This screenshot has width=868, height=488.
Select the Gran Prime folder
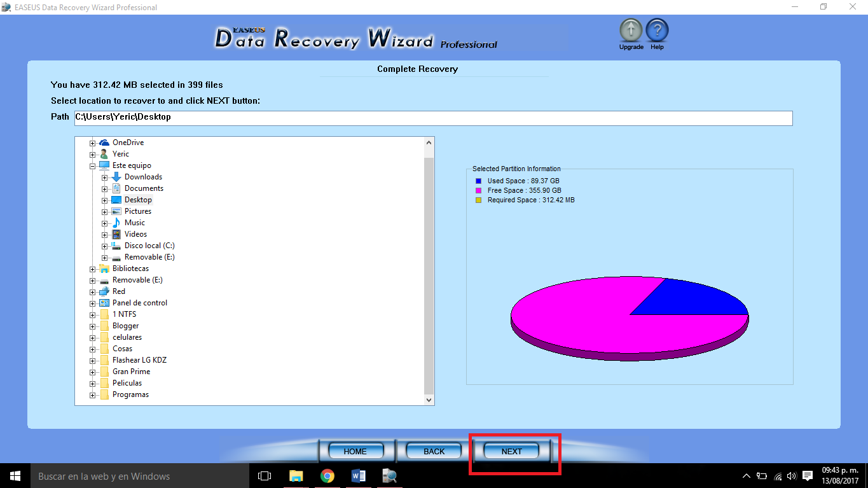coord(132,372)
